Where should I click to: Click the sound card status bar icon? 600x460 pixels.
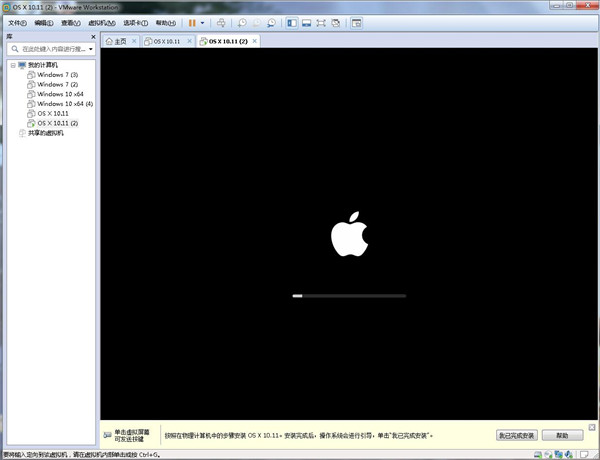click(x=569, y=455)
